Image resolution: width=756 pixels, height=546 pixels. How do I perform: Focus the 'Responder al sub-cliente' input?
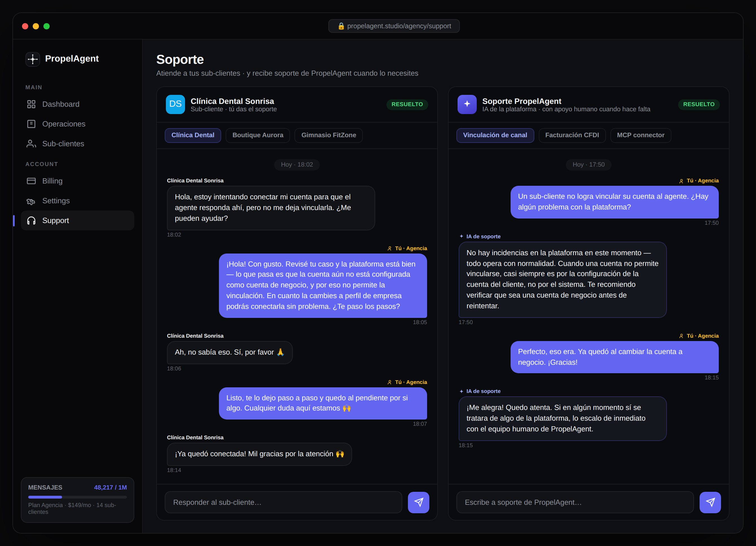click(x=283, y=502)
